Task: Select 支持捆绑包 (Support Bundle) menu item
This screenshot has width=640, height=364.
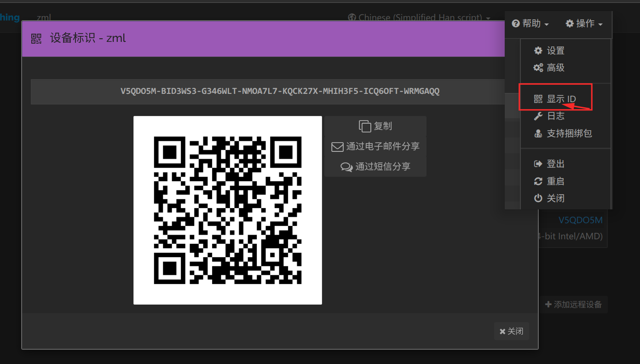Action: tap(569, 133)
